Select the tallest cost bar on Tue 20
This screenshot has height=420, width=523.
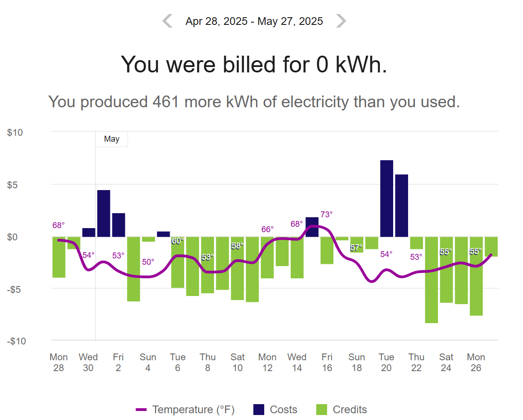coord(386,199)
